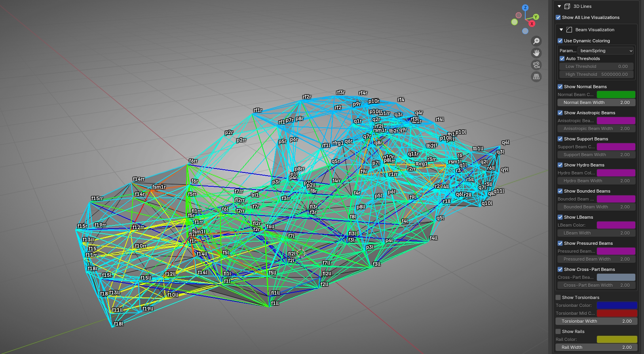Click node label f6rr in viewport
The width and height of the screenshot is (644, 354).
pyautogui.click(x=193, y=161)
